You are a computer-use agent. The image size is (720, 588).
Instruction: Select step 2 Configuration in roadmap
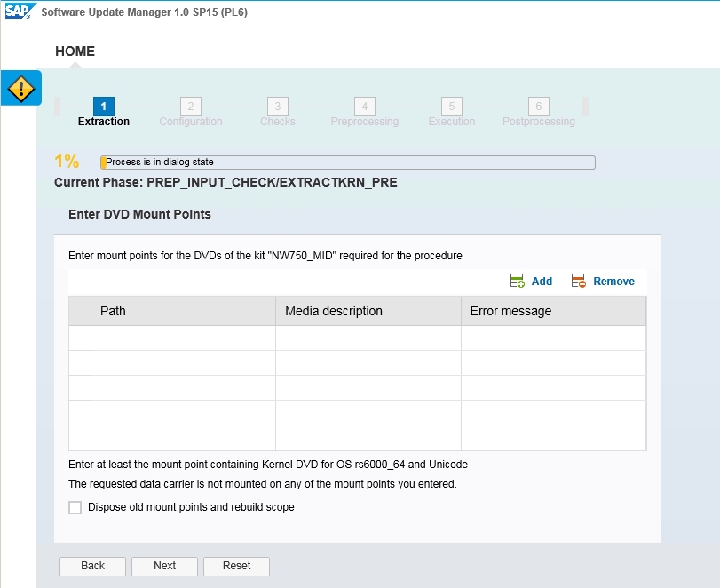(x=191, y=107)
